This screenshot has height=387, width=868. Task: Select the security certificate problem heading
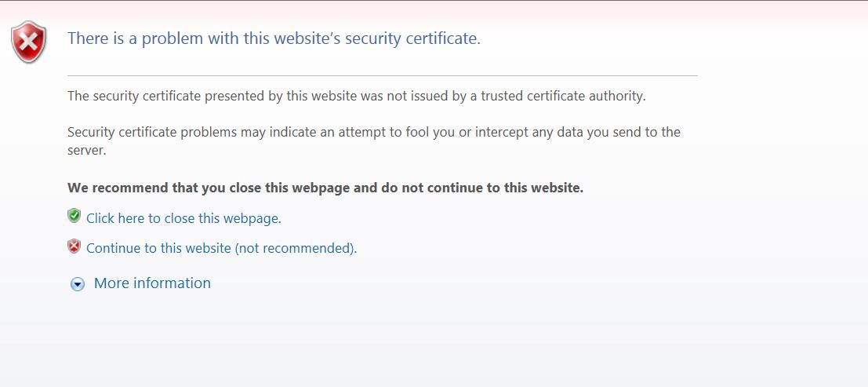coord(274,38)
